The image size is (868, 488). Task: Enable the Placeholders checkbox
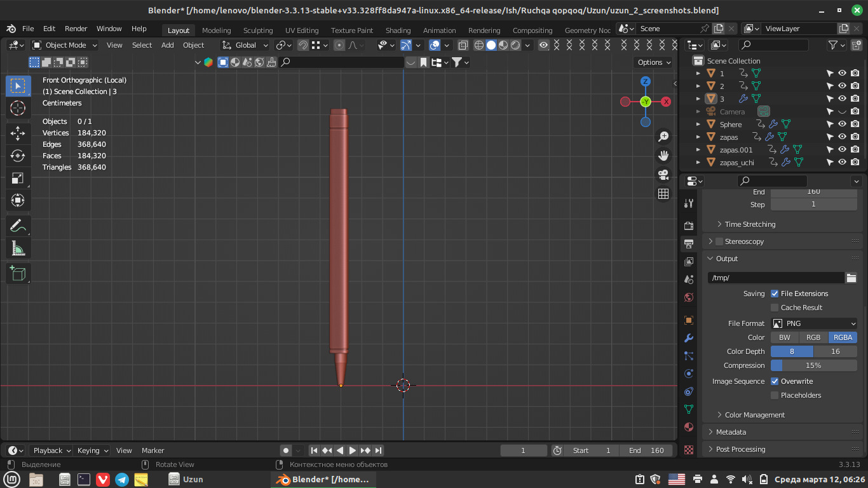pos(775,395)
